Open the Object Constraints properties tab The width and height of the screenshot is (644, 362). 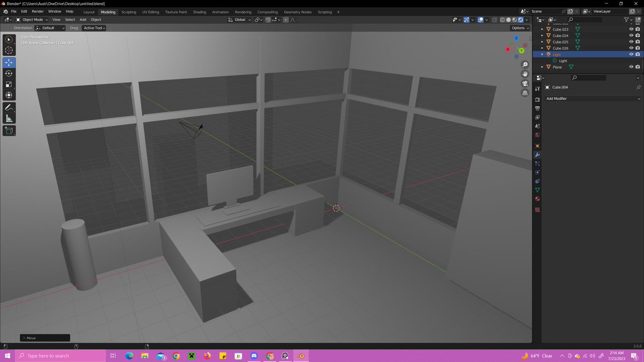pyautogui.click(x=537, y=181)
